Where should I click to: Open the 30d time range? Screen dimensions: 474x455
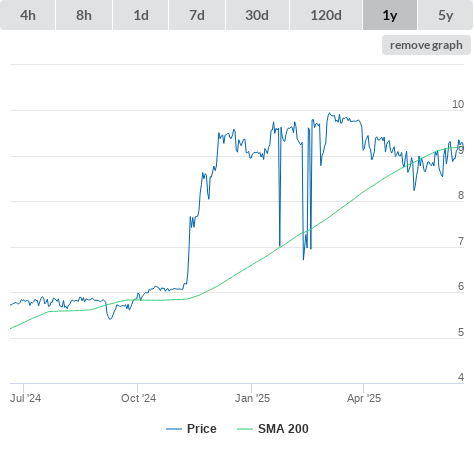257,15
